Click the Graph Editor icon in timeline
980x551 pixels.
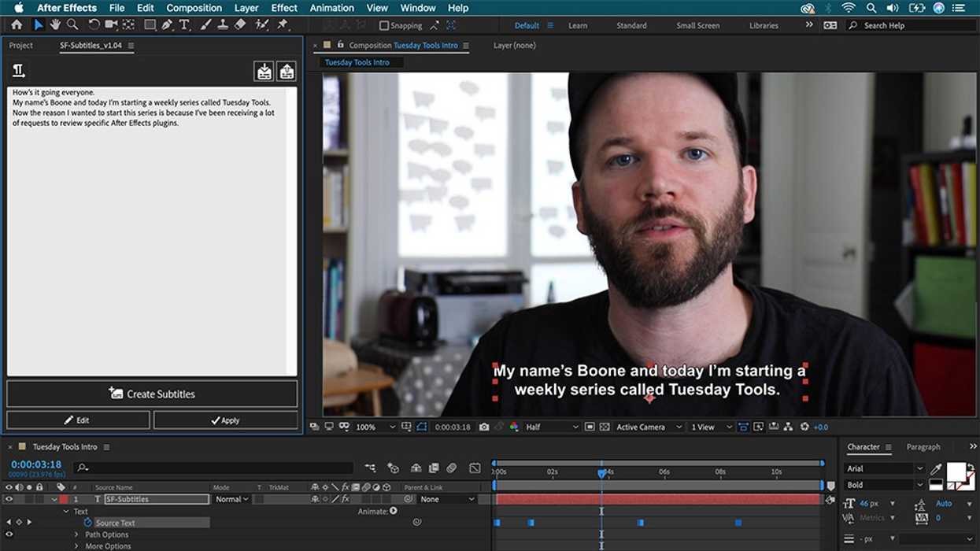[x=475, y=468]
